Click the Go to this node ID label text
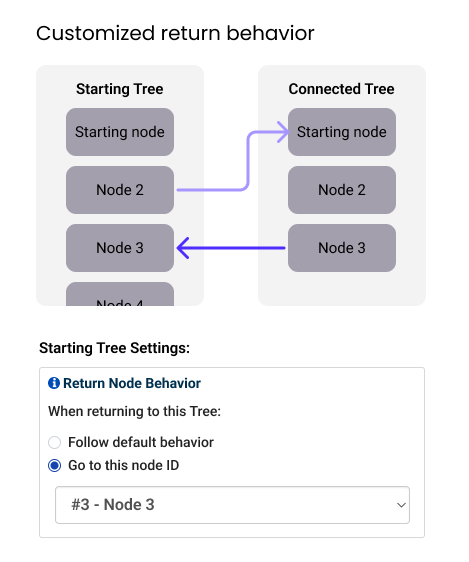The height and width of the screenshot is (562, 469). pyautogui.click(x=124, y=466)
